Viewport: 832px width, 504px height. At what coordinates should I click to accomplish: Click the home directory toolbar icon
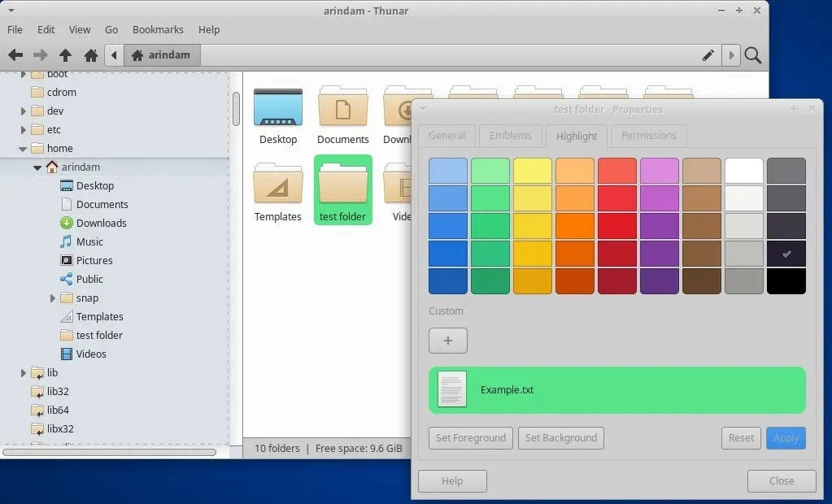coord(90,55)
